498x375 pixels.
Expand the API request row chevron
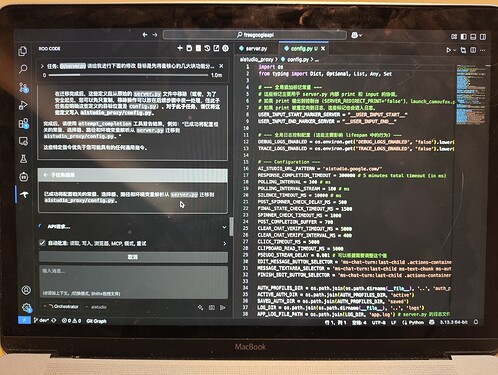click(x=224, y=227)
